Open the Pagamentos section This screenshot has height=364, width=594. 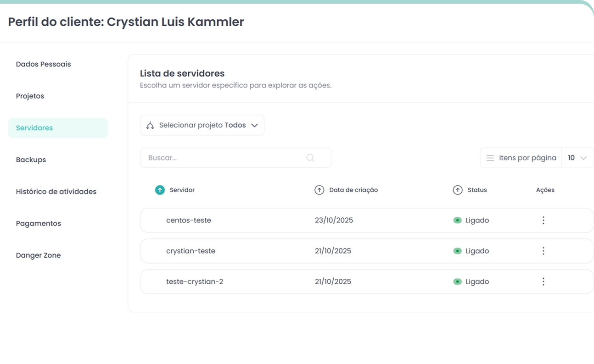(x=38, y=224)
